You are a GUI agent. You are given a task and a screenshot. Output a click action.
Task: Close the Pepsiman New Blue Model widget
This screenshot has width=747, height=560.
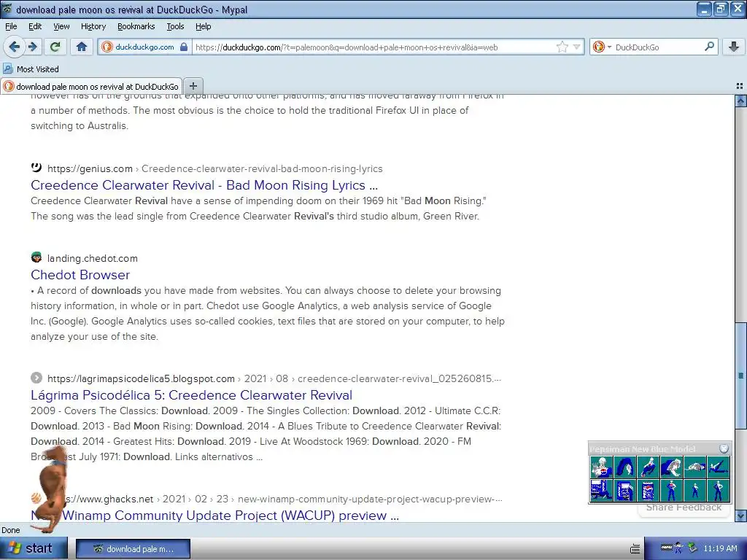[724, 448]
